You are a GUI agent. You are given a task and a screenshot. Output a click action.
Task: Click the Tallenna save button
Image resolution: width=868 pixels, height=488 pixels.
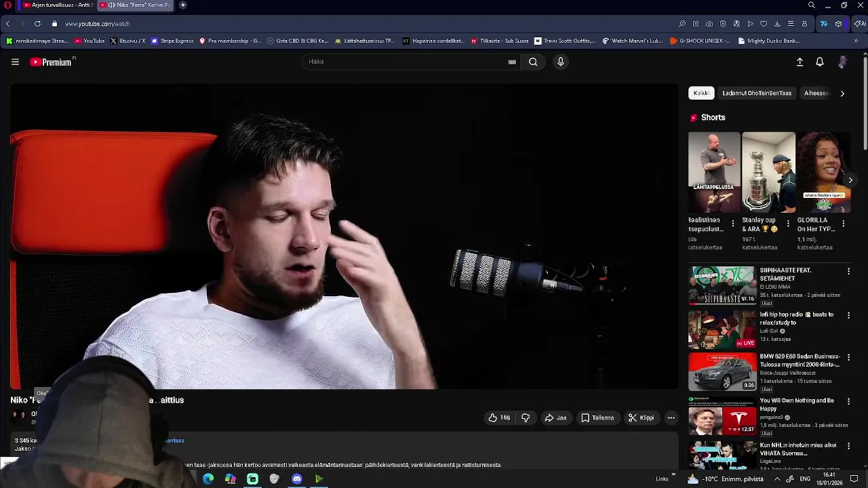point(597,418)
